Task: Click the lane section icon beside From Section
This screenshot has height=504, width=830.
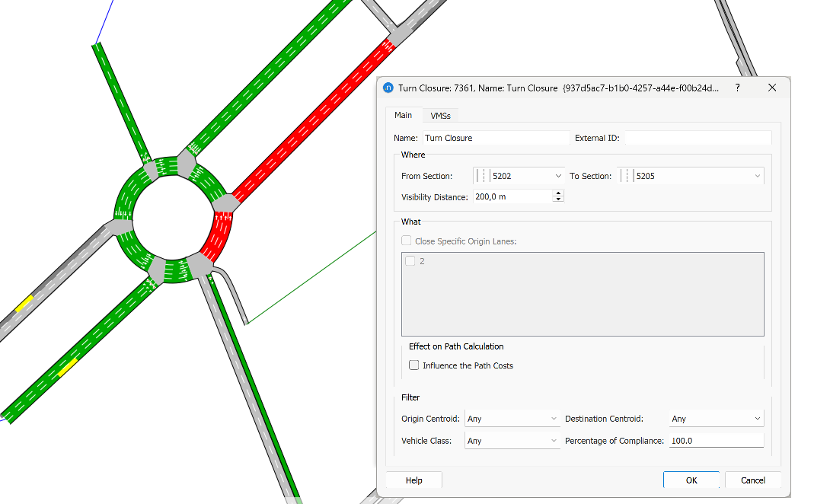Action: coord(483,175)
